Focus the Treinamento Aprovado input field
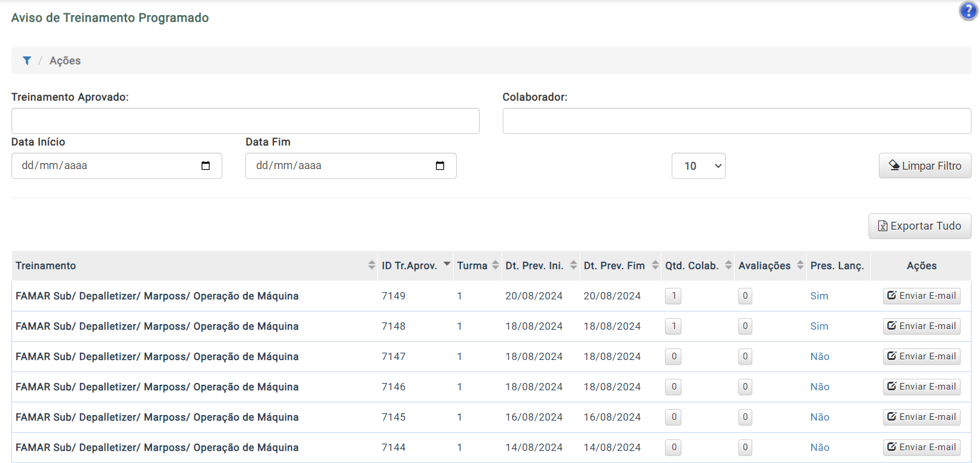Viewport: 980px width, 463px height. coord(245,121)
